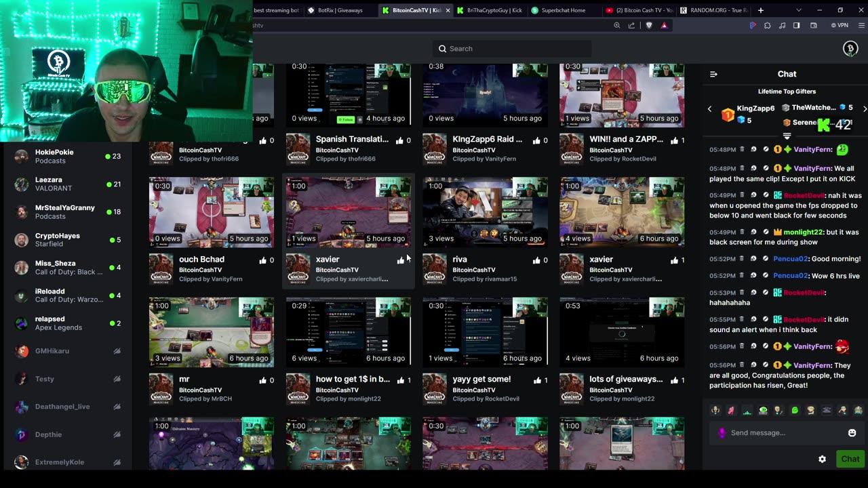Open a new browser tab
This screenshot has width=868, height=488.
(x=760, y=10)
